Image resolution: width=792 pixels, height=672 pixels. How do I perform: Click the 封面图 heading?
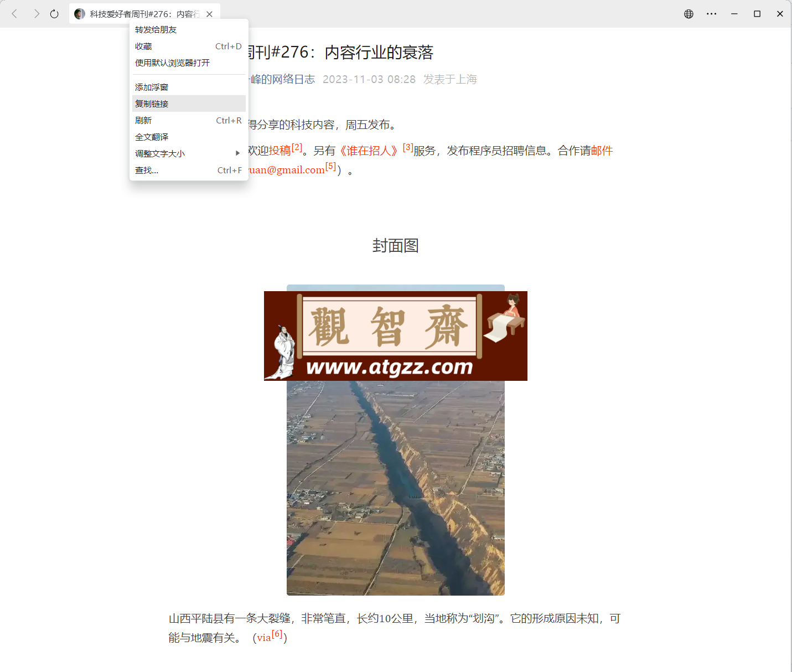click(x=396, y=245)
